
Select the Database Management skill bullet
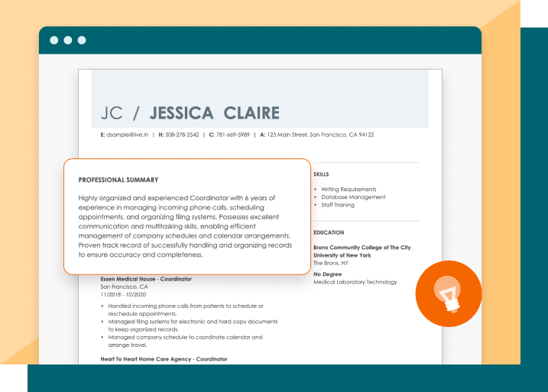pos(353,197)
